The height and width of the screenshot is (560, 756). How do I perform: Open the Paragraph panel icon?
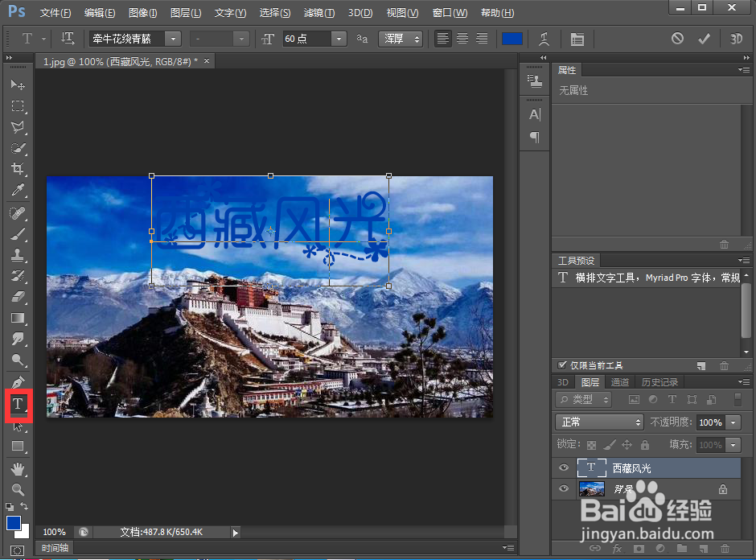coord(535,138)
